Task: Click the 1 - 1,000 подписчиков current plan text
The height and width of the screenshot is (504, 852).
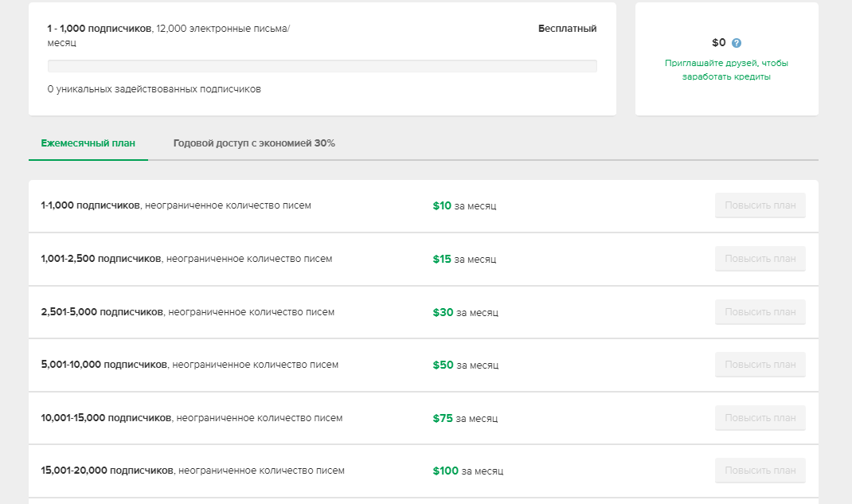Action: point(100,28)
